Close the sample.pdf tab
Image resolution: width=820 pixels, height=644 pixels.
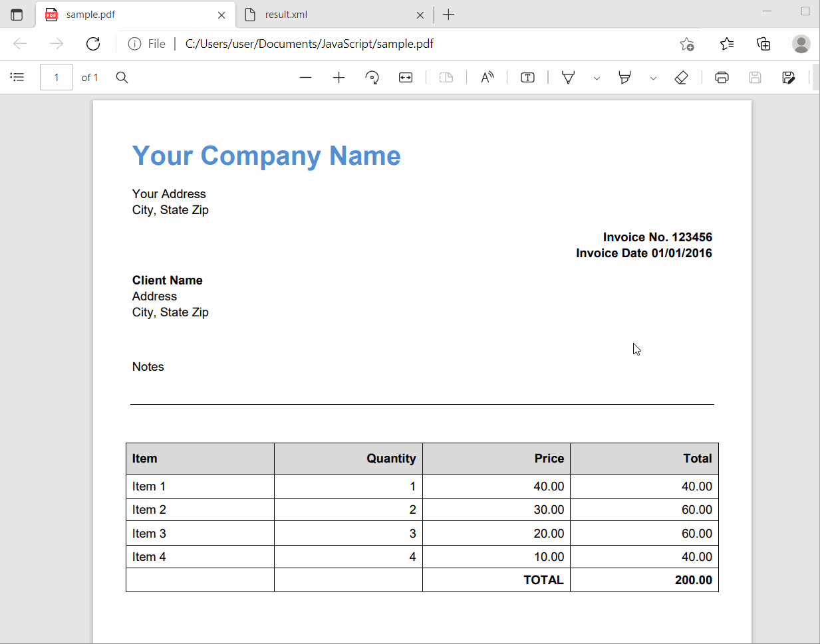tap(221, 15)
